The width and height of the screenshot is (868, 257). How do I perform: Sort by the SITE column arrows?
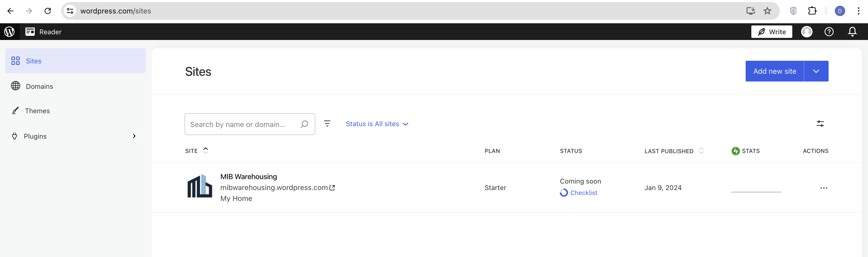pos(206,150)
